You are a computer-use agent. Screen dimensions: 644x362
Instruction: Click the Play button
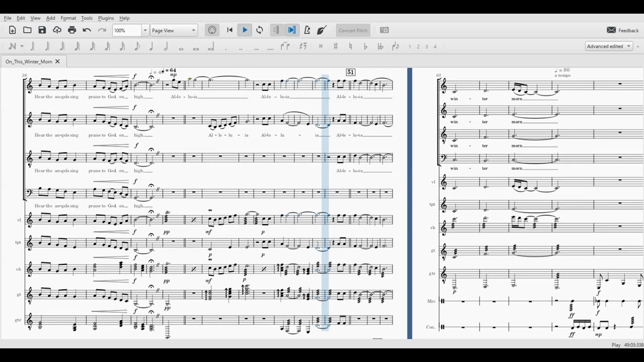[x=245, y=30]
